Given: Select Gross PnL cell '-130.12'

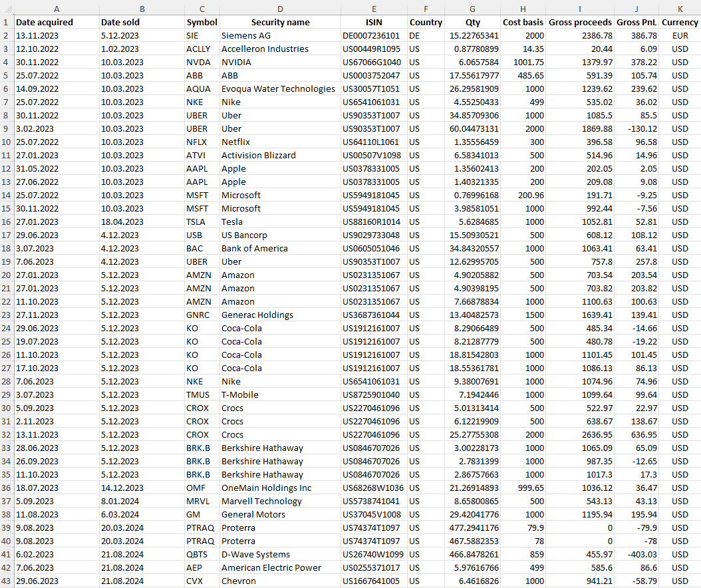Looking at the screenshot, I should [x=636, y=129].
